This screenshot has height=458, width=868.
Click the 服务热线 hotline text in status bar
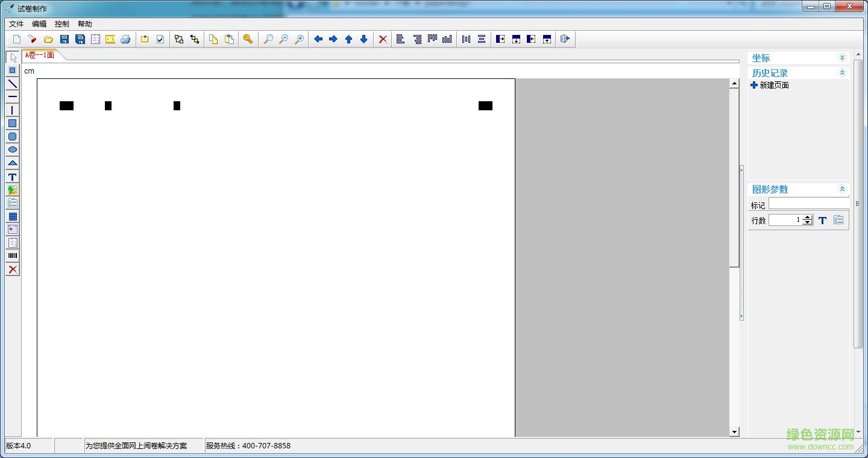click(x=248, y=446)
